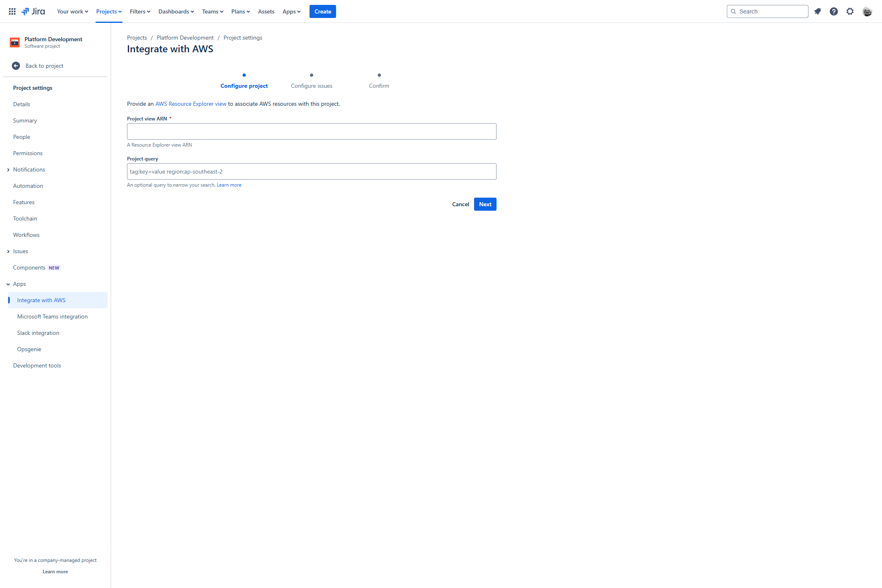Click the Project view ARN field
Image resolution: width=882 pixels, height=588 pixels.
pyautogui.click(x=312, y=131)
